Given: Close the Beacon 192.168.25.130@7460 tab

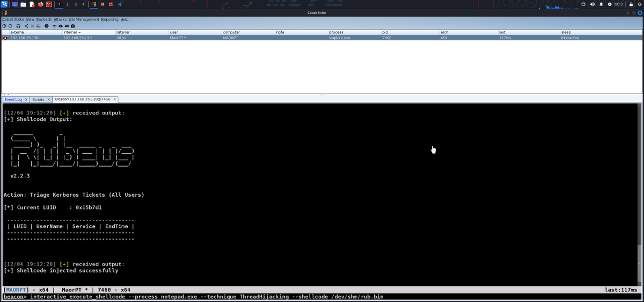Looking at the screenshot, I should click(x=114, y=99).
